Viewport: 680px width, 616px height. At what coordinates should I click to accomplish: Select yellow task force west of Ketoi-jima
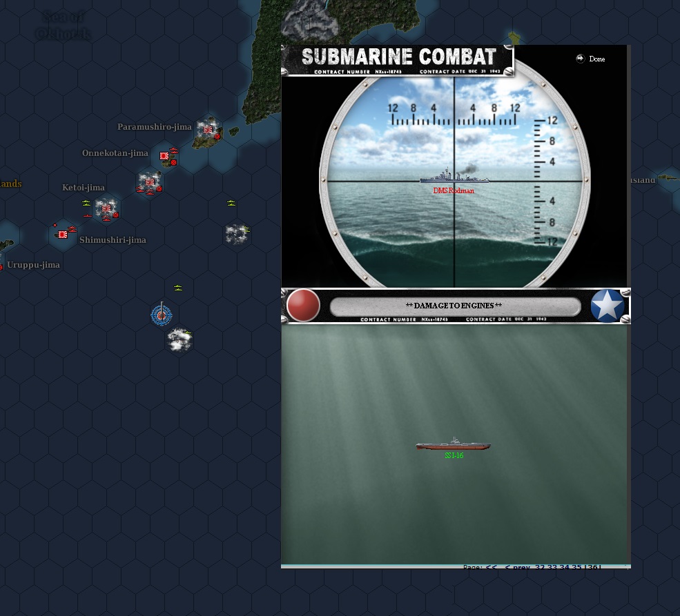[x=86, y=203]
